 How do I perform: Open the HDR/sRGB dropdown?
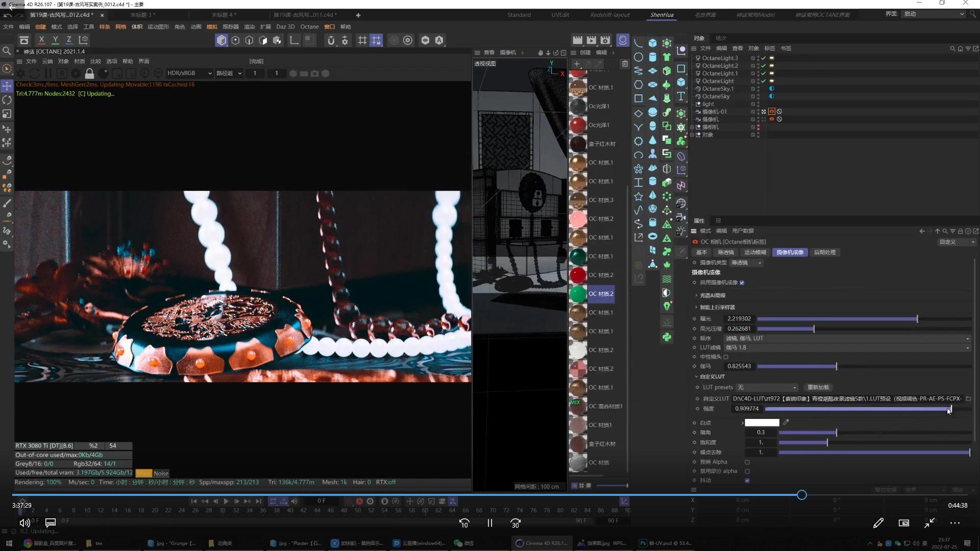point(189,73)
